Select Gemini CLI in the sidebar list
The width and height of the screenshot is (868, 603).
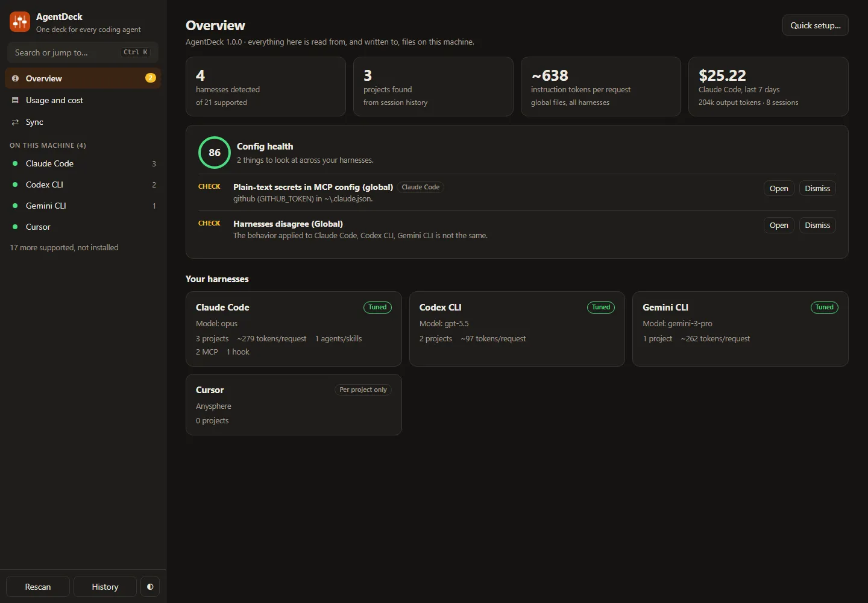click(83, 206)
